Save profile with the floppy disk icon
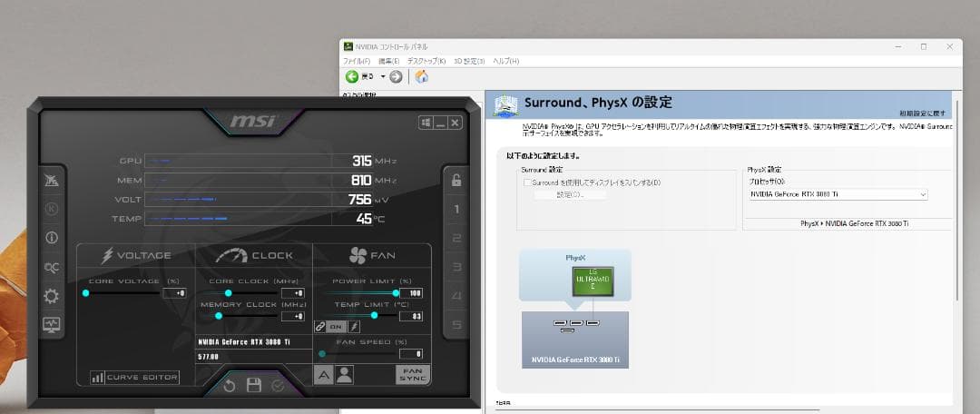This screenshot has width=980, height=414. (254, 385)
